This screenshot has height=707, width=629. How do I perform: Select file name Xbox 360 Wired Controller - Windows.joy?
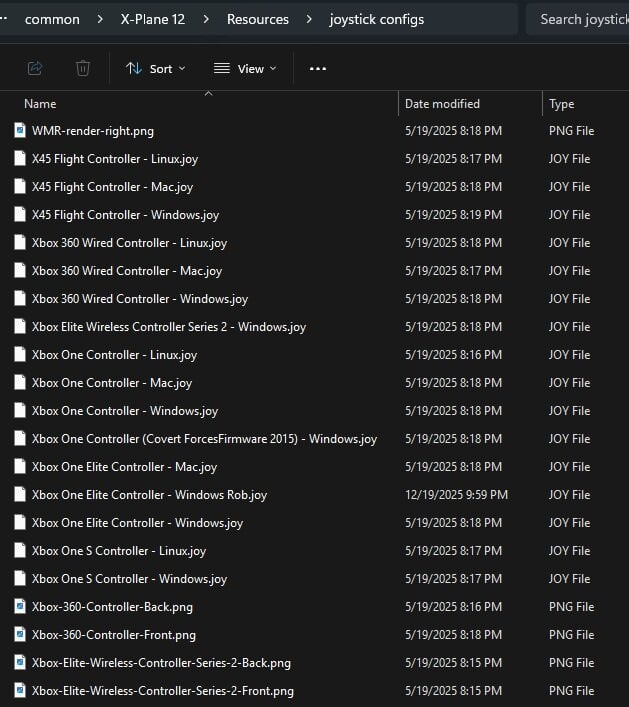(x=140, y=299)
